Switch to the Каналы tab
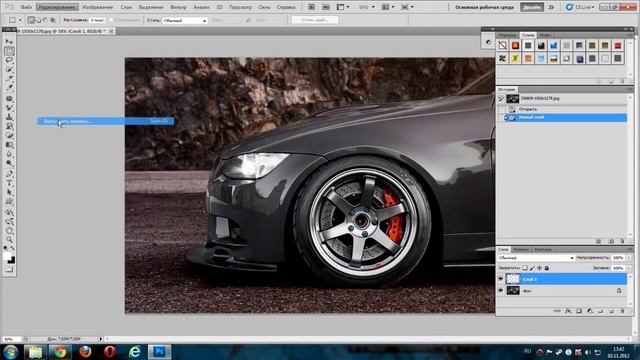The image size is (640, 360). pyautogui.click(x=521, y=249)
